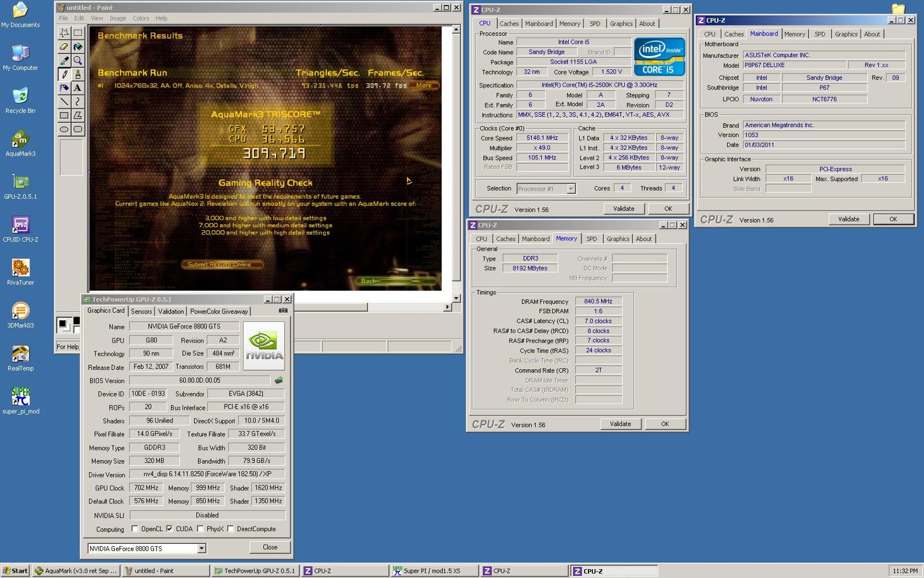The image size is (924, 578).
Task: Open the RivaTuner desktop icon
Action: (x=20, y=273)
